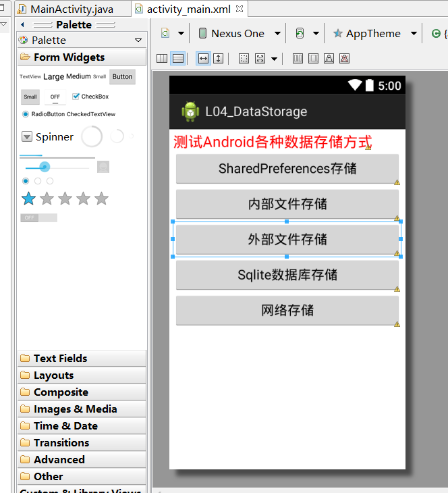Select the RadioButton widget

pyautogui.click(x=43, y=114)
